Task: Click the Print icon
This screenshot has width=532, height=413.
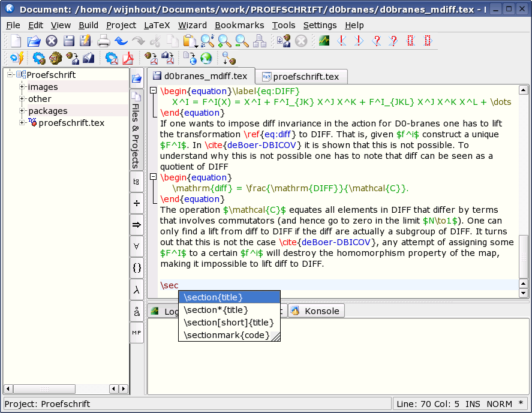Action: [104, 41]
